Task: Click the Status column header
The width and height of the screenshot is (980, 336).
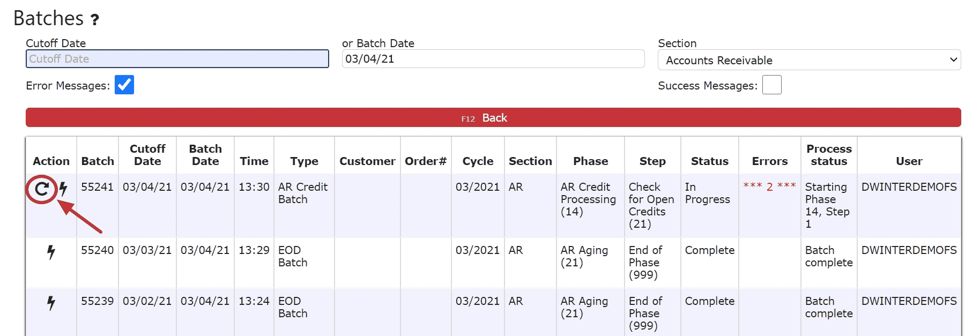Action: point(709,161)
